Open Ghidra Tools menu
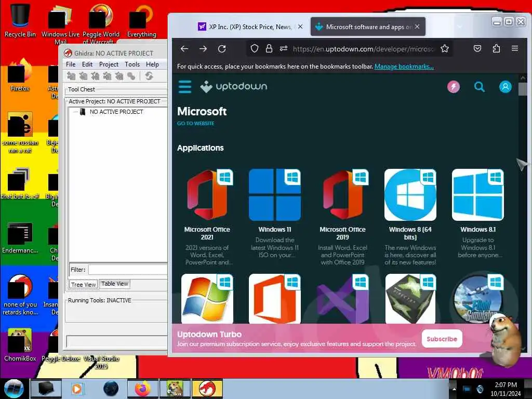Screen dimensions: 532x399 point(132,64)
